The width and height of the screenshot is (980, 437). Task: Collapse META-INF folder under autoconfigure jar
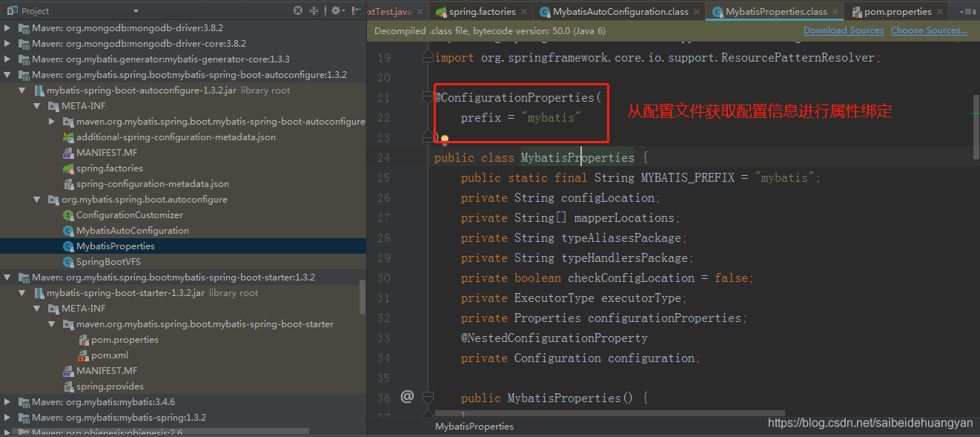click(38, 106)
